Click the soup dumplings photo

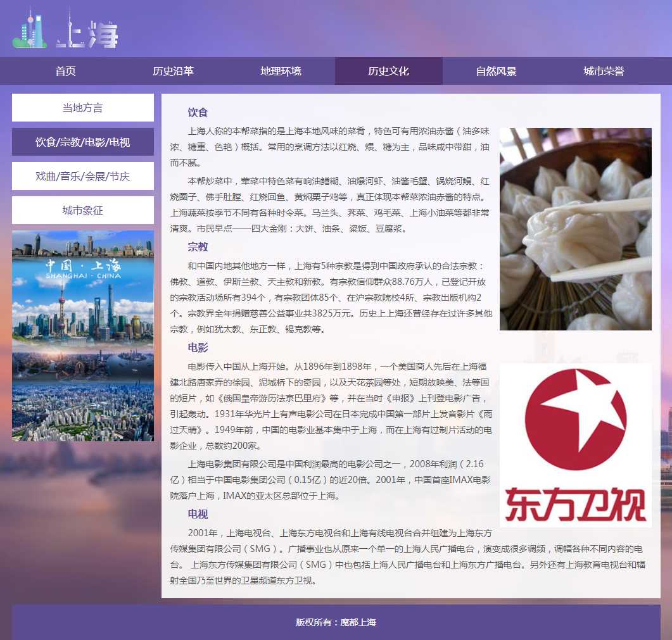pos(575,229)
